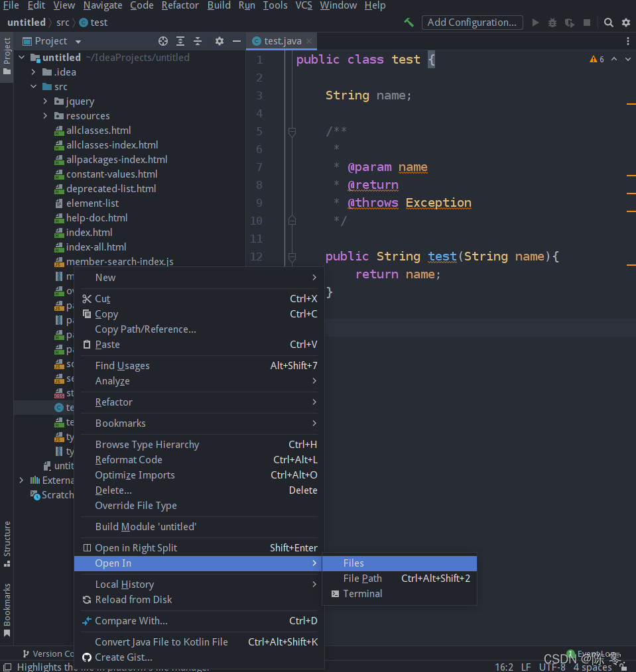This screenshot has height=672, width=636.
Task: Click the Run with Coverage icon
Action: pos(570,23)
